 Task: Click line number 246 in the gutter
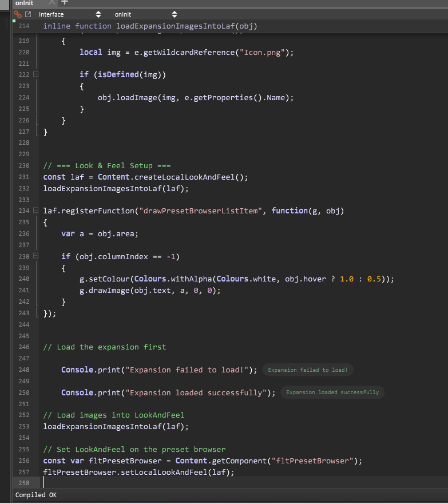[23, 347]
